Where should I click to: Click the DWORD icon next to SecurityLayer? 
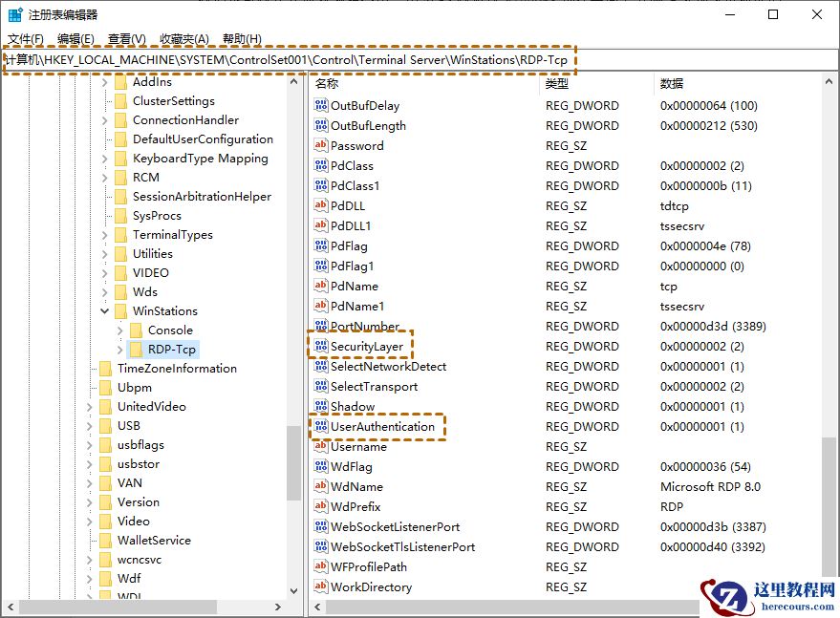tap(323, 346)
